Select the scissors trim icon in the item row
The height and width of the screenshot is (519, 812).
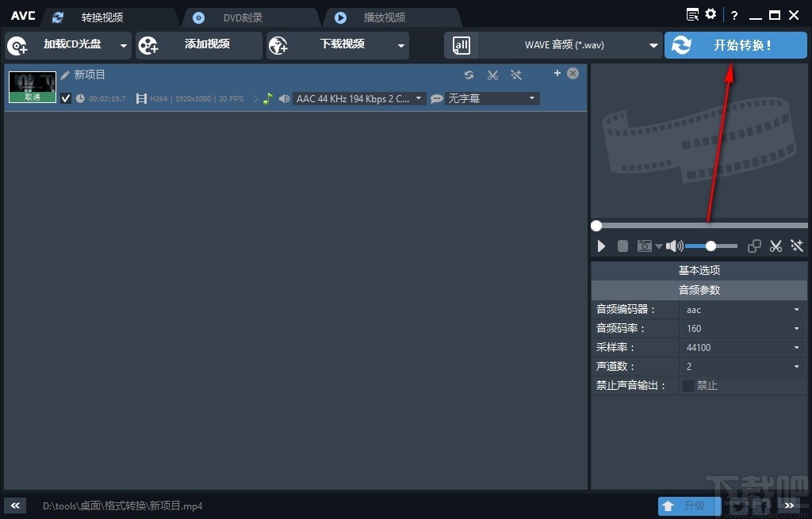tap(492, 74)
